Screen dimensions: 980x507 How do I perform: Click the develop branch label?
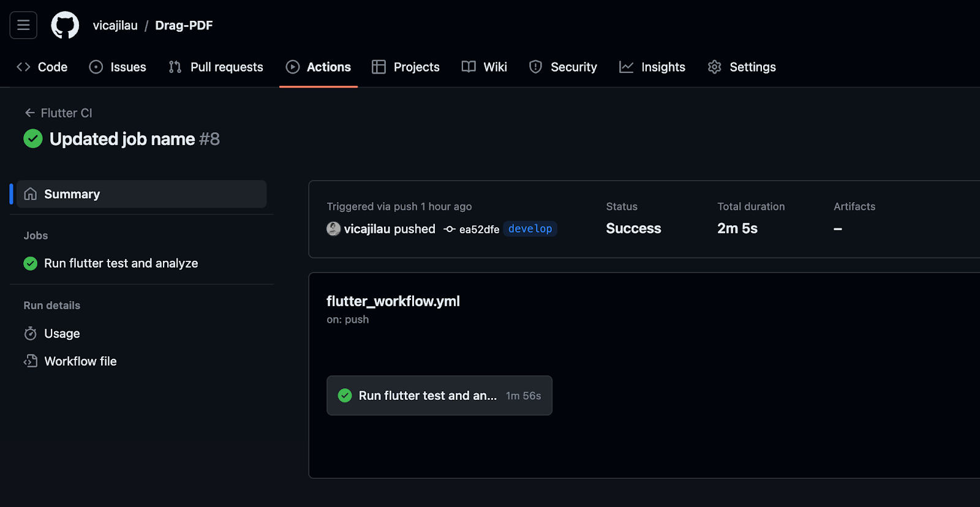click(530, 228)
